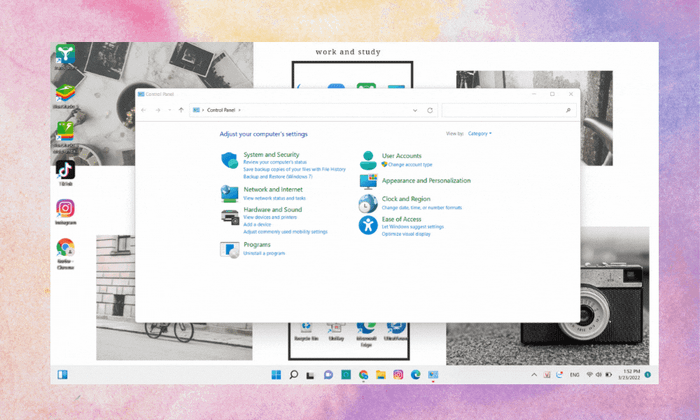The height and width of the screenshot is (420, 700).
Task: Open the notification count badge
Action: 648,374
